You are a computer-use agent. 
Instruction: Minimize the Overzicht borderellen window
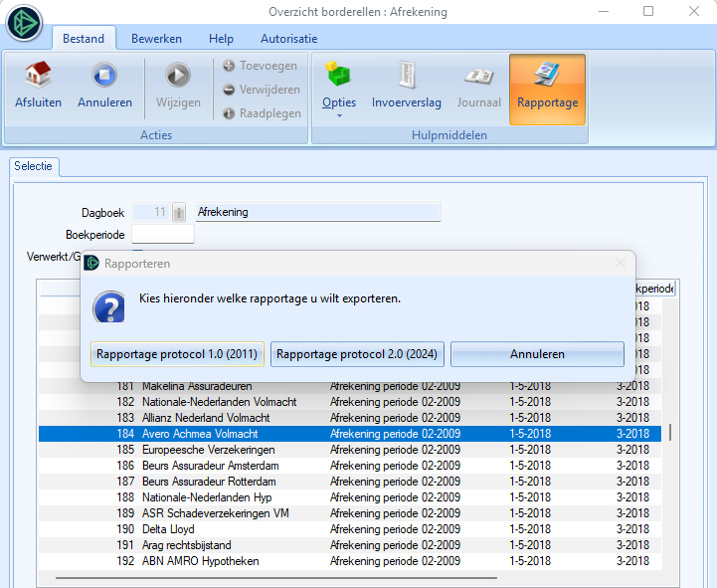[x=604, y=11]
